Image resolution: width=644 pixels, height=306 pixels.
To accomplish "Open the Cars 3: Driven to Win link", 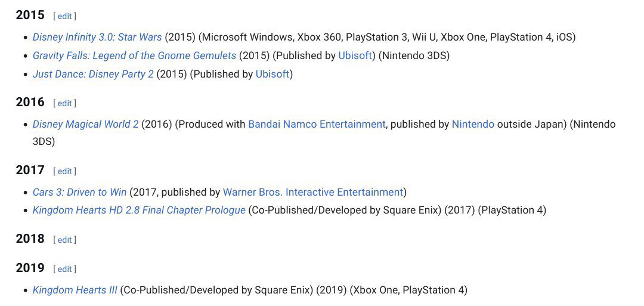I will point(80,192).
